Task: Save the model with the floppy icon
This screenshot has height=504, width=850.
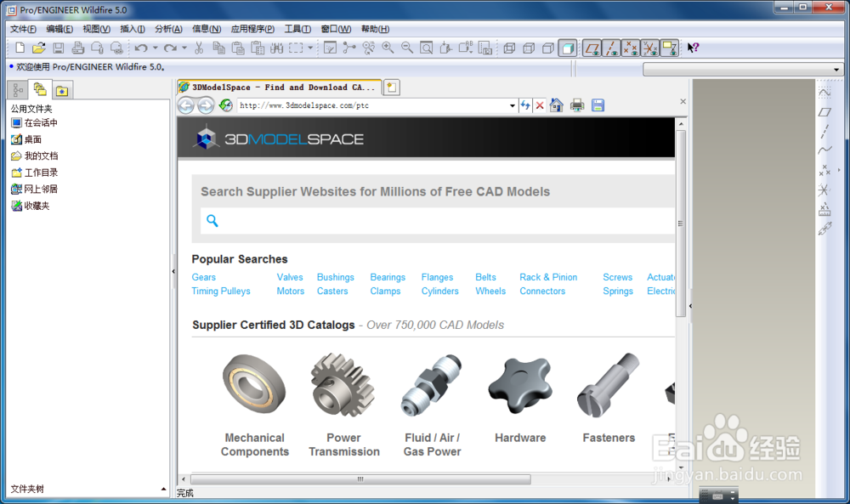Action: (58, 48)
